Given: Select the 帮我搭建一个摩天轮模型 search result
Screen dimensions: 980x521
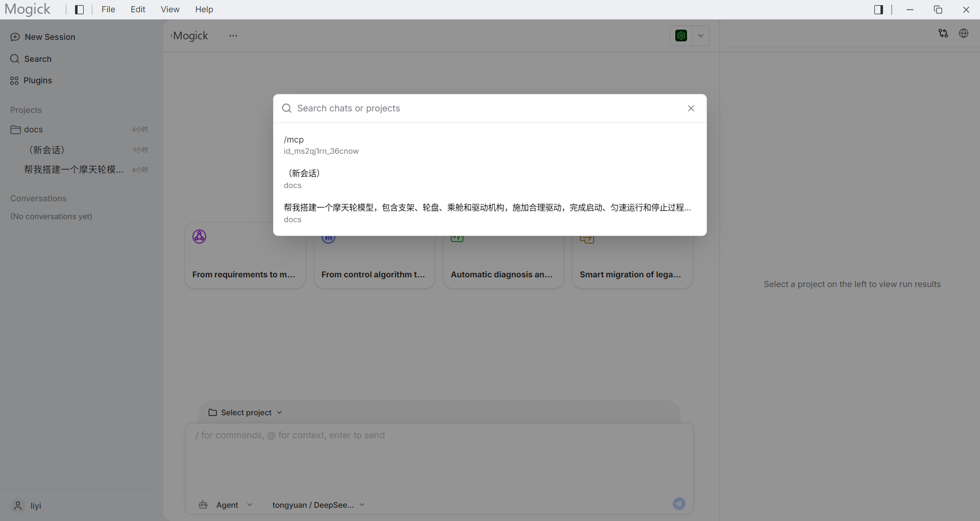Looking at the screenshot, I should pyautogui.click(x=490, y=213).
